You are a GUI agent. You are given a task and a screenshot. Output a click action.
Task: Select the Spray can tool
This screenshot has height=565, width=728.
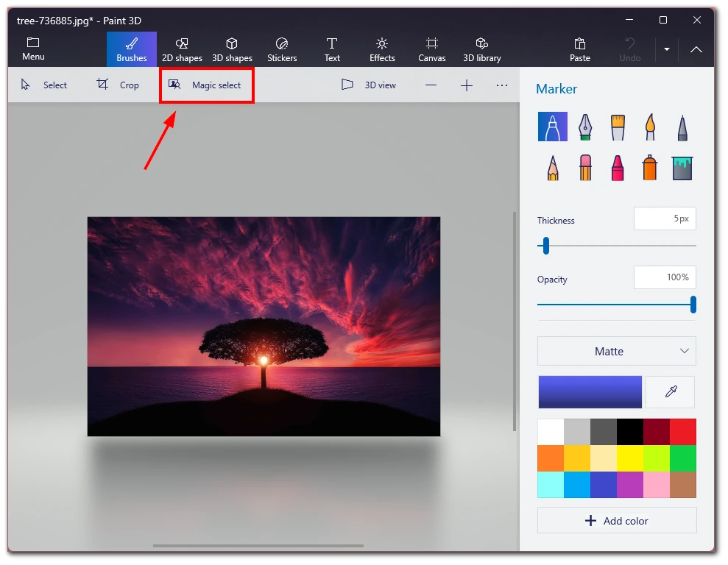(x=650, y=168)
